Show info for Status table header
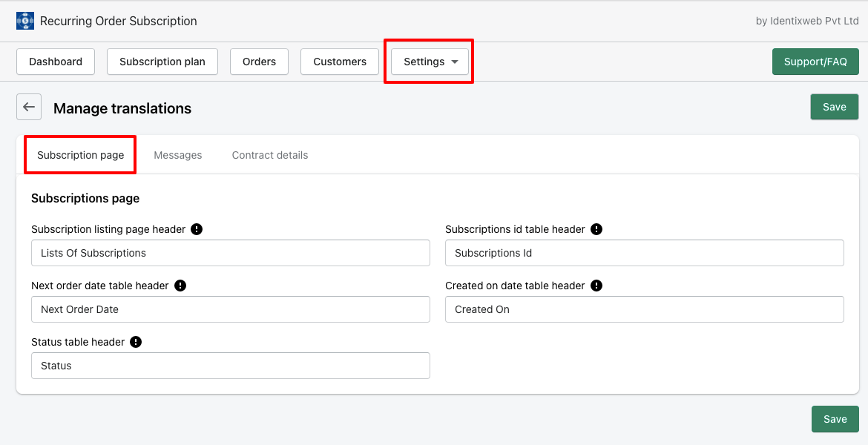Screen dimensions: 868x445 (x=136, y=342)
